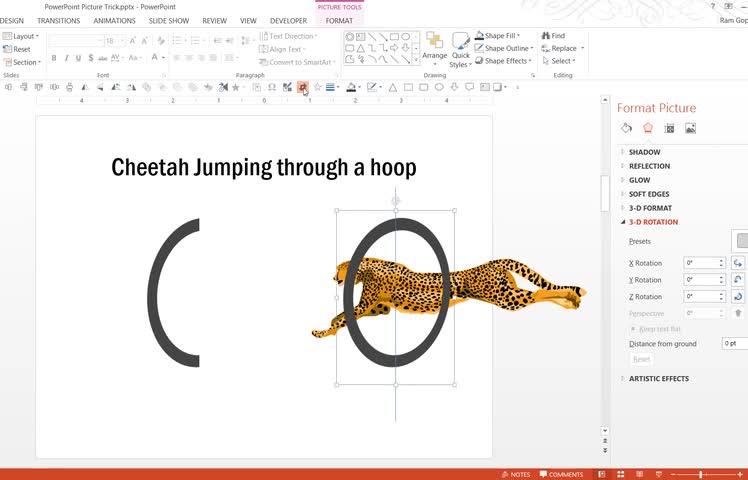Open Comments from the status bar

[561, 474]
